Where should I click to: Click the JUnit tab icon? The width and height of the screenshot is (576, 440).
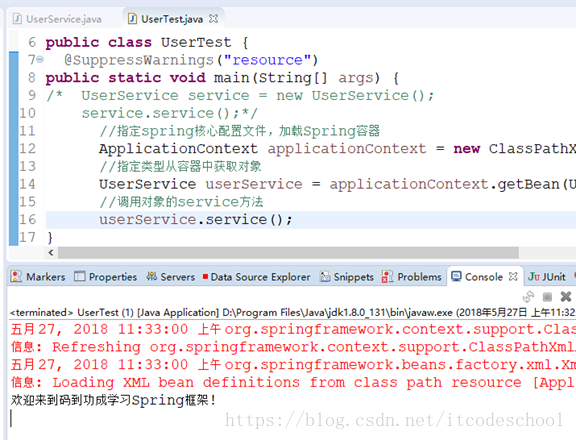534,276
